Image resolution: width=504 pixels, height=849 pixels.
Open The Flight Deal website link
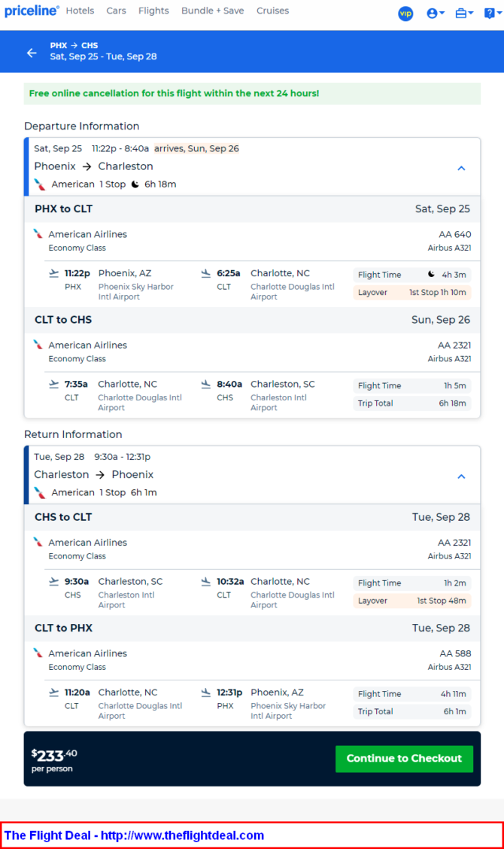pos(134,835)
